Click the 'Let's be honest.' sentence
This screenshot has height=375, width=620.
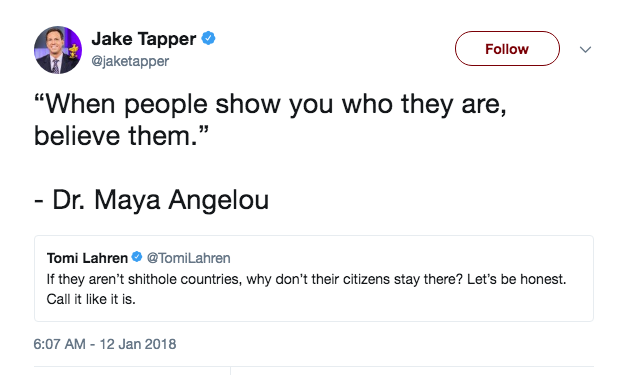tap(516, 279)
